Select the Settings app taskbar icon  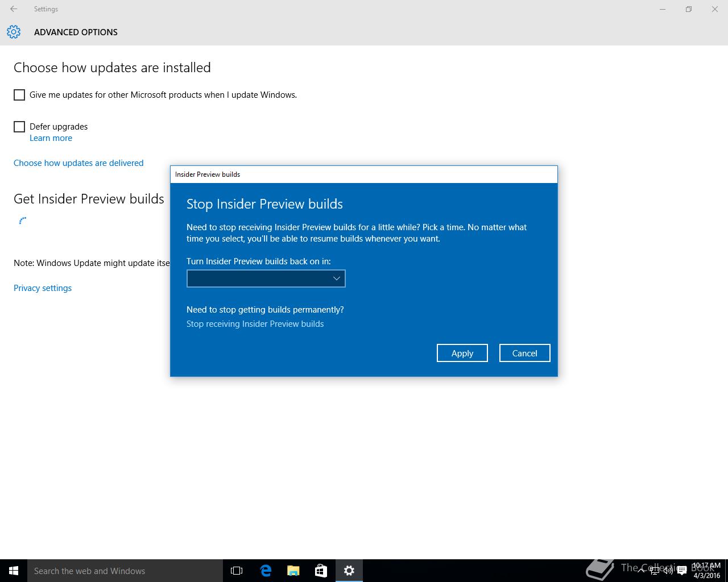coord(349,571)
